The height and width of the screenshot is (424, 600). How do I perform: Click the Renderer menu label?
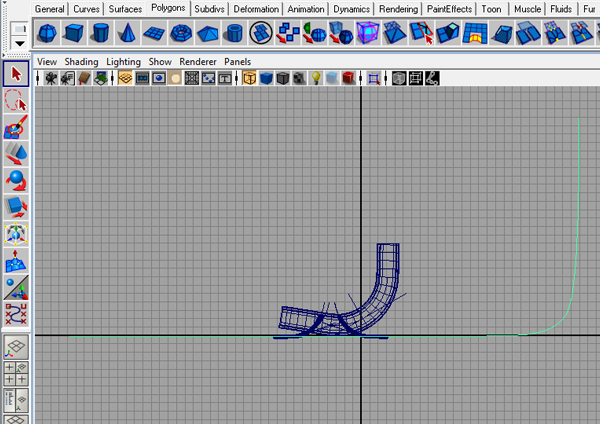[198, 61]
